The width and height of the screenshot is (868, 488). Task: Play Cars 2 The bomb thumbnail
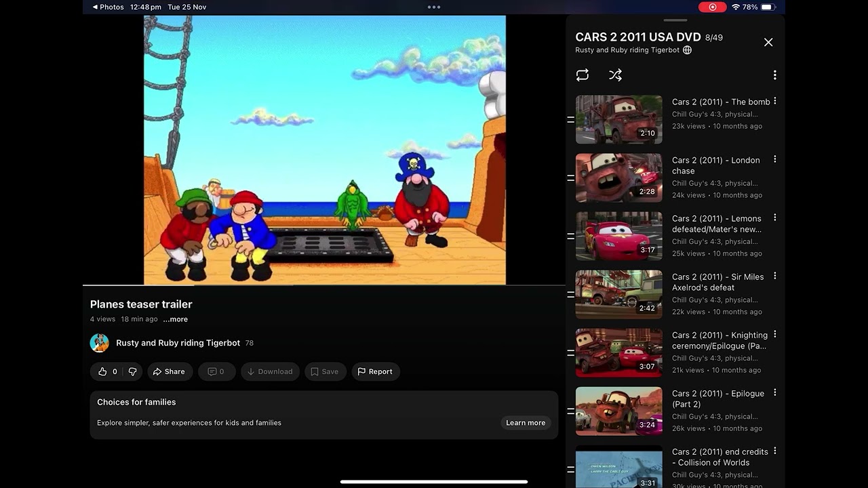(619, 119)
